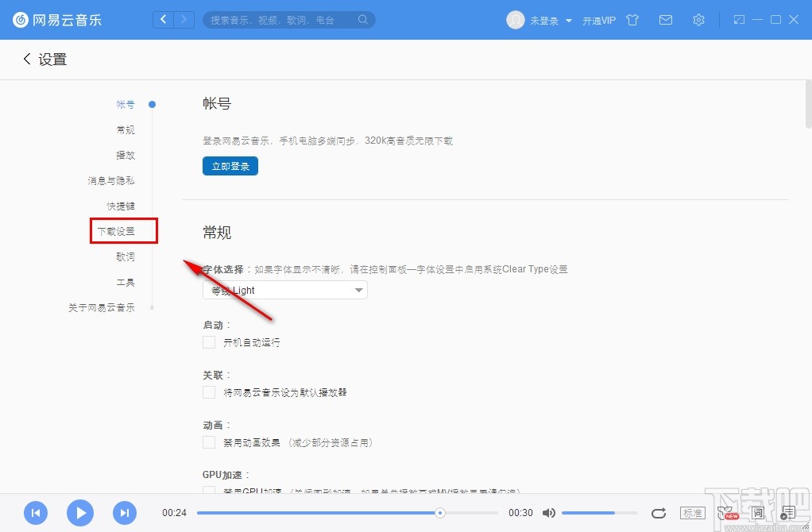Select 常规 in settings sidebar
Image resolution: width=812 pixels, height=532 pixels.
click(126, 130)
